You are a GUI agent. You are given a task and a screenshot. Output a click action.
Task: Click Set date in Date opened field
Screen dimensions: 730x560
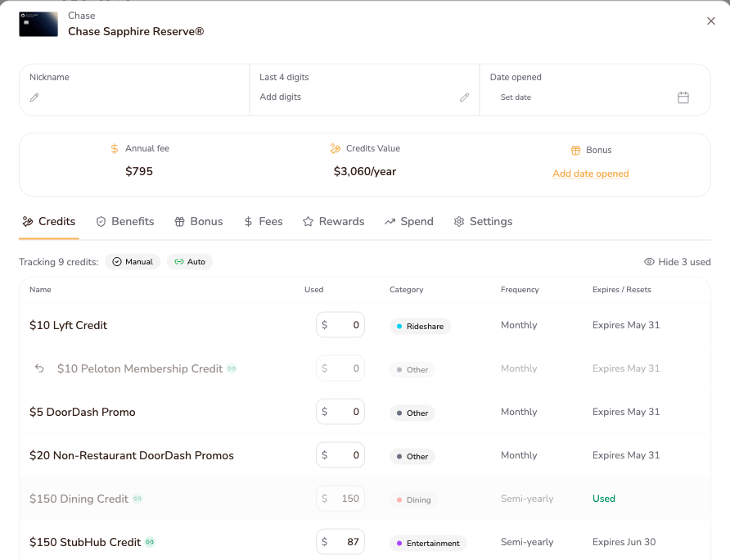[516, 97]
